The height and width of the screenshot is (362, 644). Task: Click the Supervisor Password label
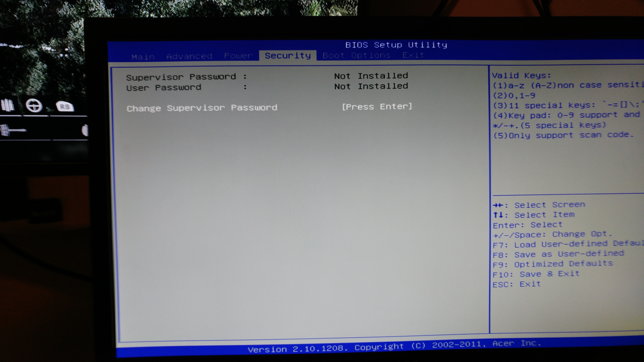pos(186,77)
